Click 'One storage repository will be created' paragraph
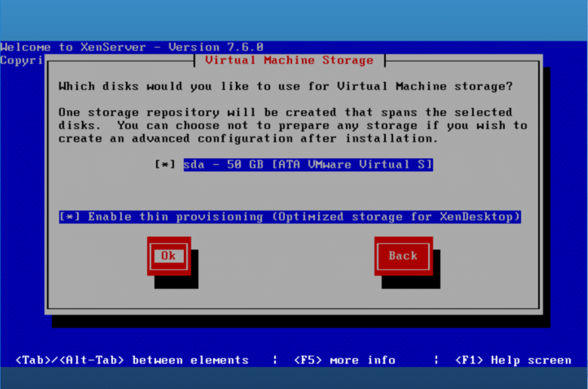The width and height of the screenshot is (588, 389). click(x=293, y=125)
